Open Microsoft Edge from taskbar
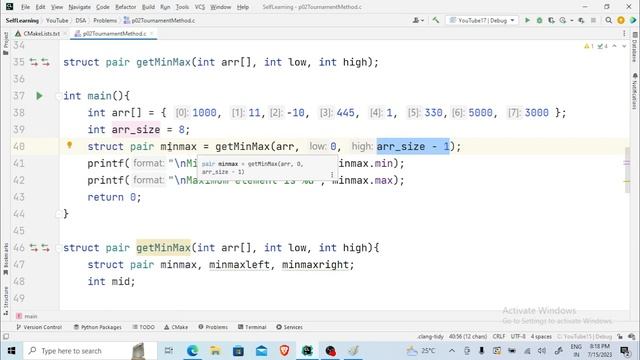The image size is (640, 360). coord(192,351)
